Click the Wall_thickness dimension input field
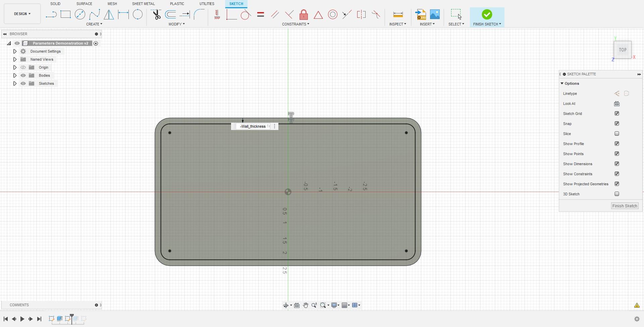This screenshot has width=644, height=327. 253,126
